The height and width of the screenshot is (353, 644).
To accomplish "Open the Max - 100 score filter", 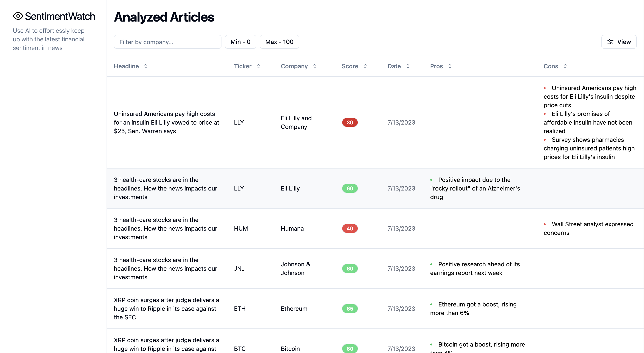I will point(279,42).
